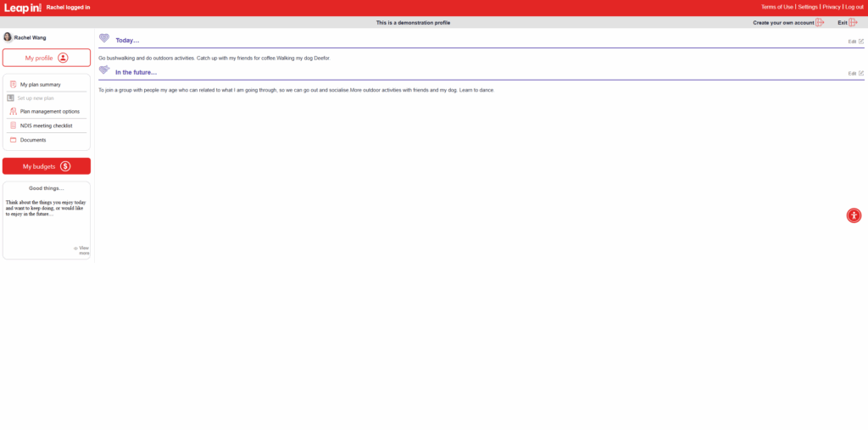868x430 pixels.
Task: Select Set up new plan
Action: [36, 98]
